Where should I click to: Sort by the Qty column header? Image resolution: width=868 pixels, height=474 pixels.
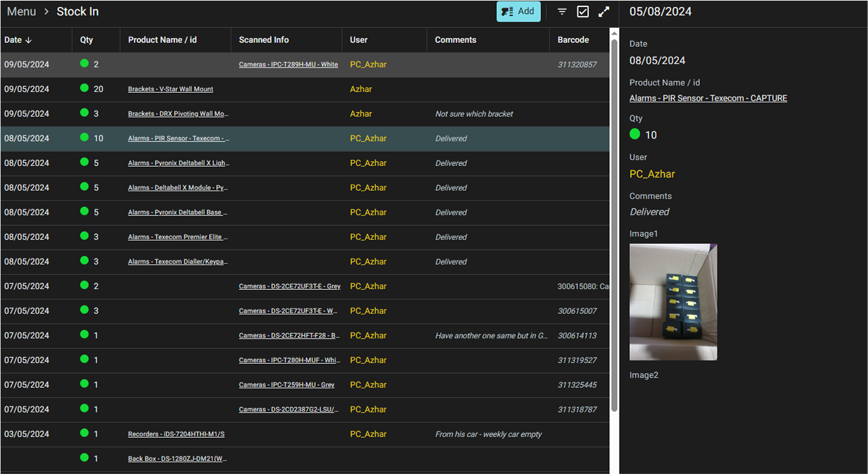point(86,40)
